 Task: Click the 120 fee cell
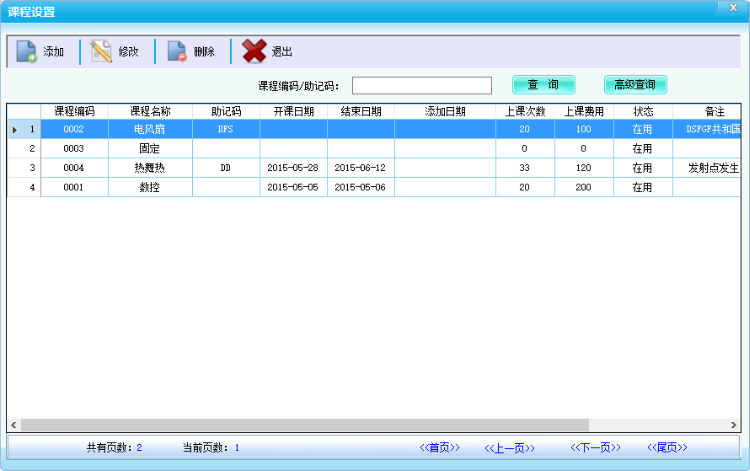584,168
